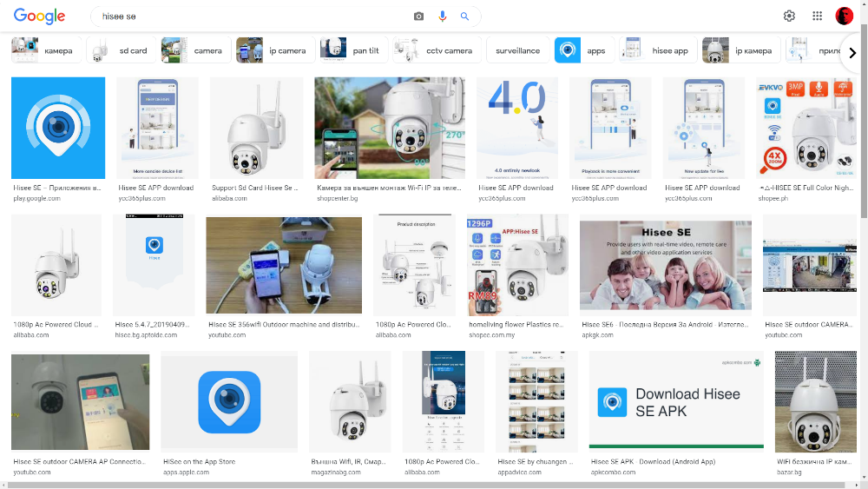Open 'AP Connection' YouTube video thumbnail
Screen dimensions: 868x489
pos(80,402)
